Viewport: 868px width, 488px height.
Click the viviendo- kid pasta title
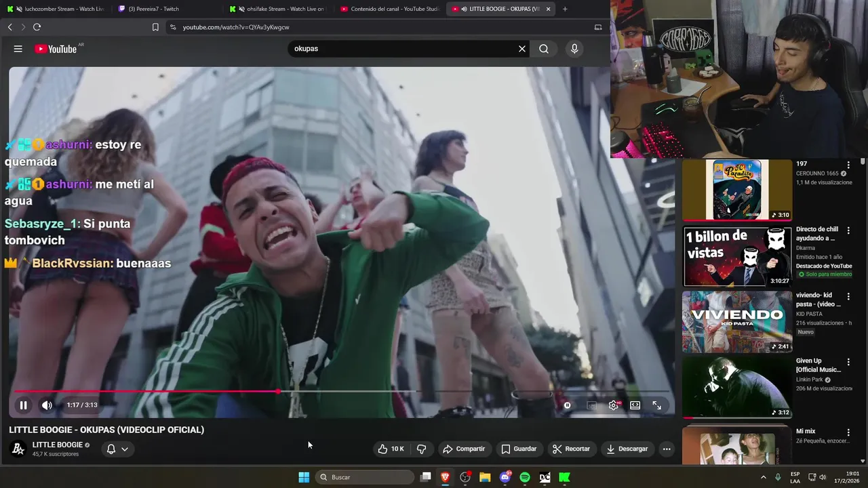coord(818,300)
